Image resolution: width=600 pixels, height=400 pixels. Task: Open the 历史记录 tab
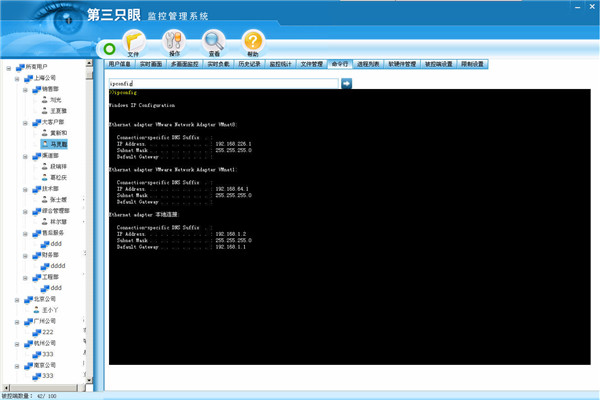(249, 64)
